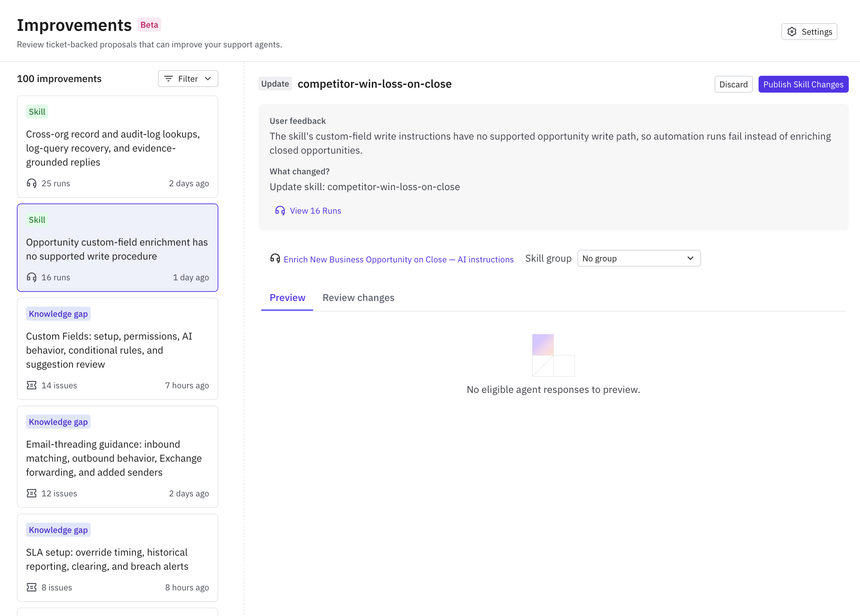Switch to the Preview tab

pyautogui.click(x=287, y=298)
